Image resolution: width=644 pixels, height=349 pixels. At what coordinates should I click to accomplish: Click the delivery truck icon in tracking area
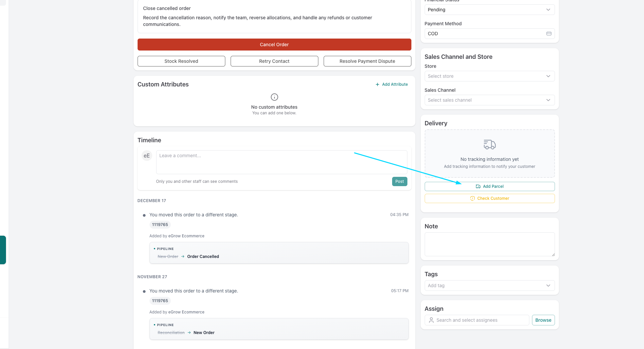[x=489, y=145]
